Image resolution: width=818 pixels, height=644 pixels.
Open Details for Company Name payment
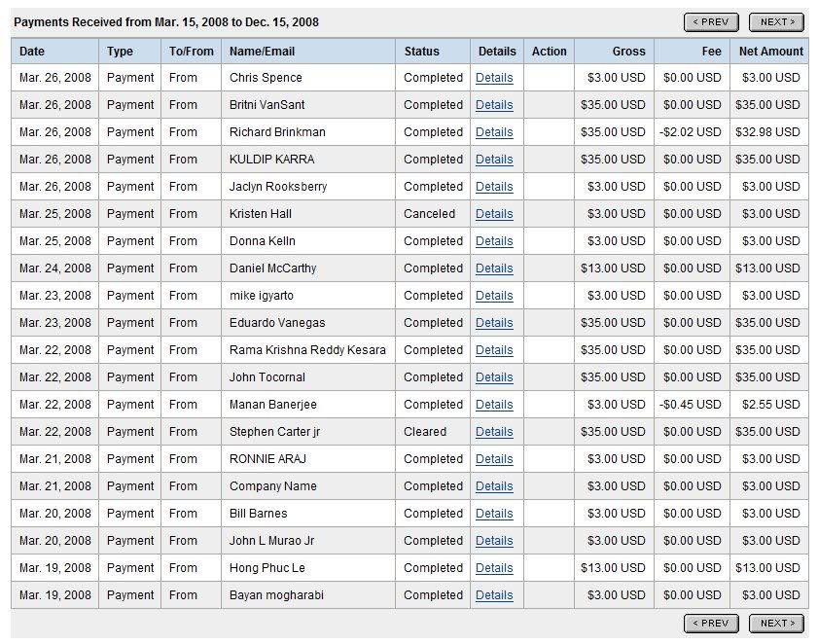click(x=494, y=486)
